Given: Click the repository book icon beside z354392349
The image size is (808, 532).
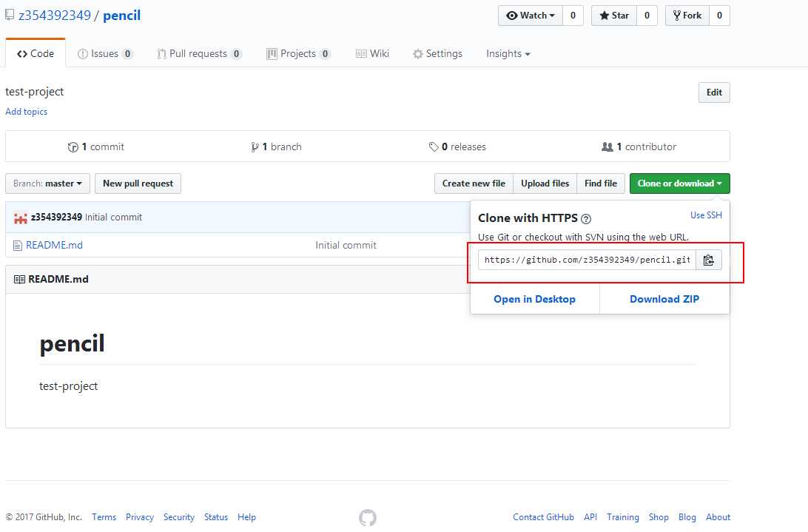Looking at the screenshot, I should point(10,15).
